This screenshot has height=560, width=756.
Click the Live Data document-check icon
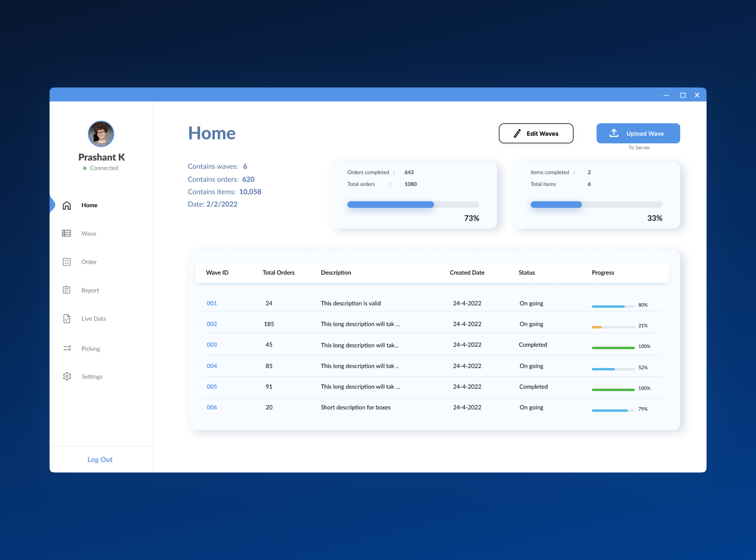click(67, 319)
